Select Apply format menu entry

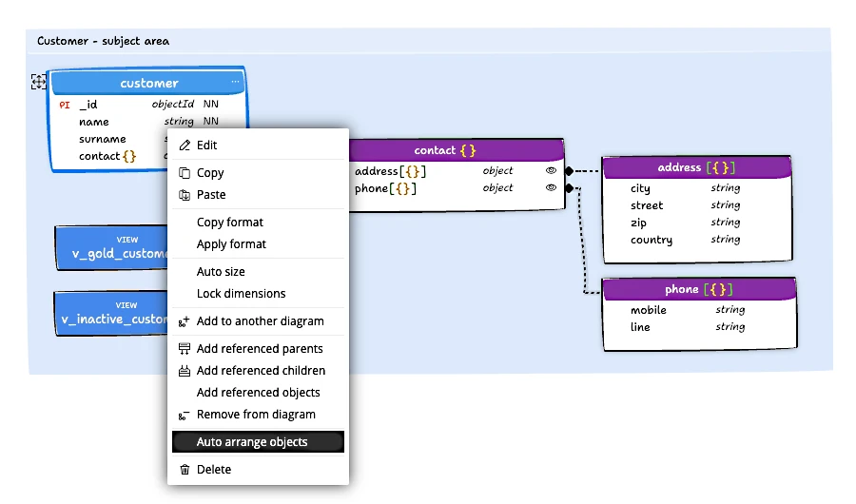tap(258, 244)
